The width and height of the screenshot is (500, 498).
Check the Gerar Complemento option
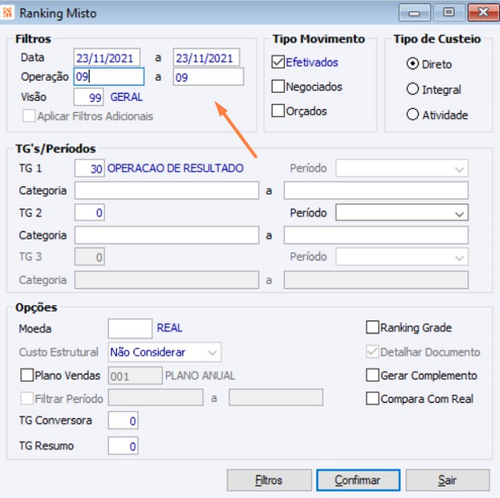[373, 375]
